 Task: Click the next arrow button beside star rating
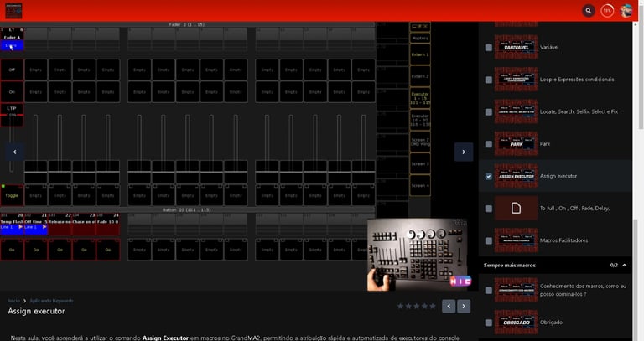click(464, 306)
